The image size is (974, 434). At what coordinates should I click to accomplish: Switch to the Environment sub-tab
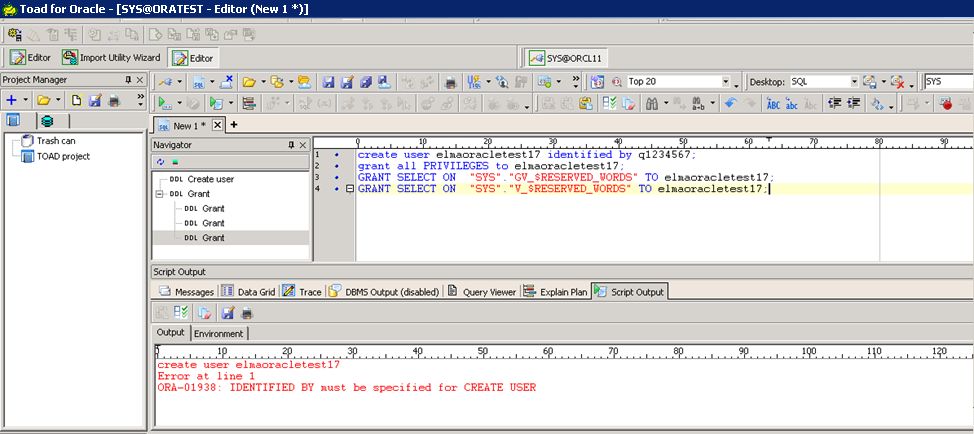click(219, 333)
